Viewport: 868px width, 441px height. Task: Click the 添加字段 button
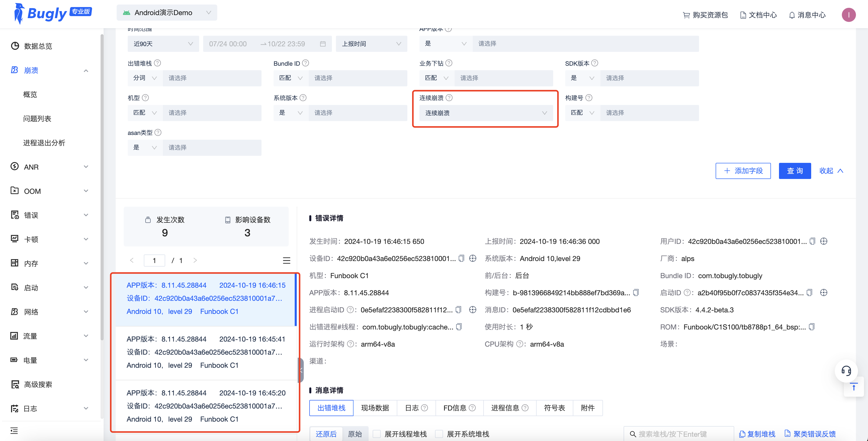tap(743, 171)
